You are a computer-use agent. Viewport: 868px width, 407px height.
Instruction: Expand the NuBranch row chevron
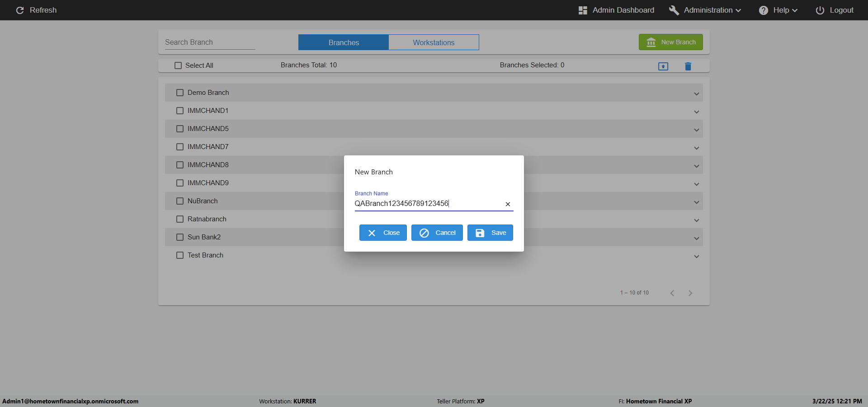(697, 202)
